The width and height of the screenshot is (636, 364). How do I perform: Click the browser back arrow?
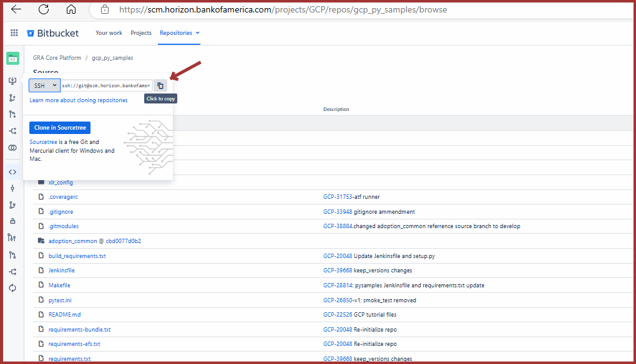[16, 9]
